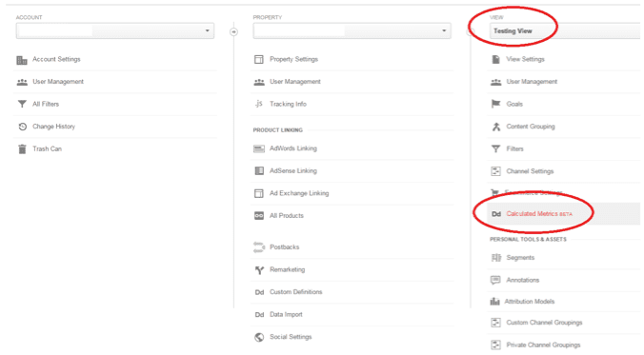Open Calculated Metrics BETA

click(x=539, y=214)
